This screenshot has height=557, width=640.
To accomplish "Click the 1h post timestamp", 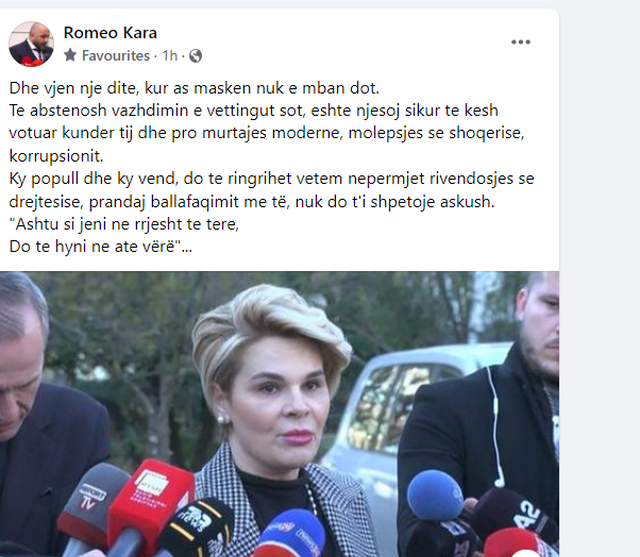I will pos(170,55).
